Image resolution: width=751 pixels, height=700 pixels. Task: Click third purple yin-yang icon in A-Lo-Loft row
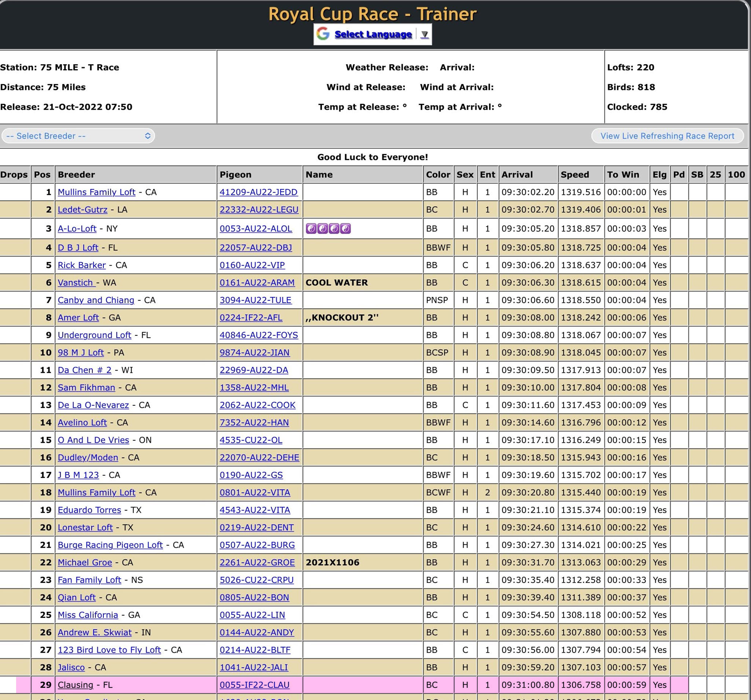coord(334,229)
